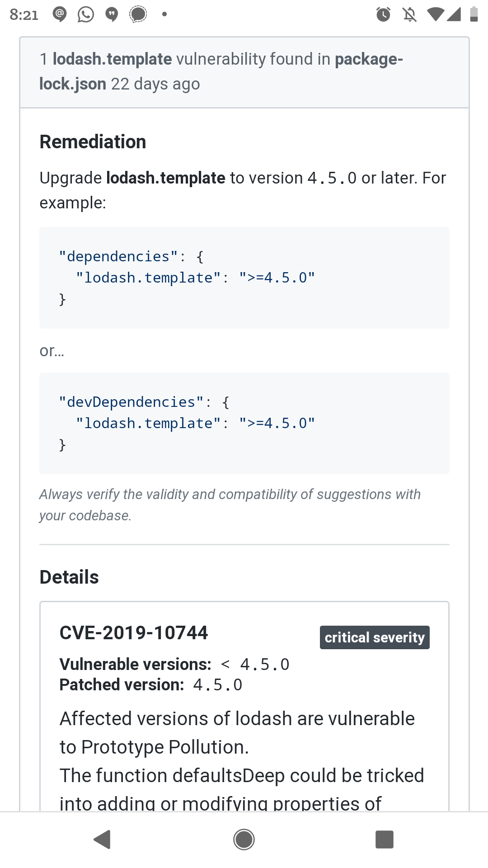This screenshot has width=488, height=868.
Task: Tap the 'or…' separator text
Action: pyautogui.click(x=52, y=351)
